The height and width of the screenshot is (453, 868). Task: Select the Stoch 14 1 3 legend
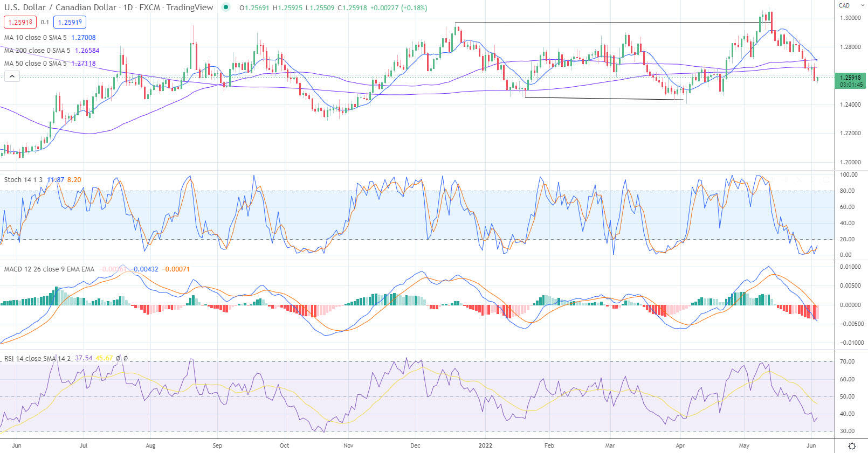23,180
